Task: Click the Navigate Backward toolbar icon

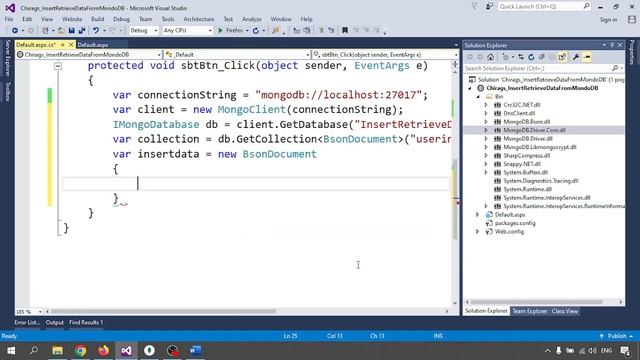Action: (15, 31)
